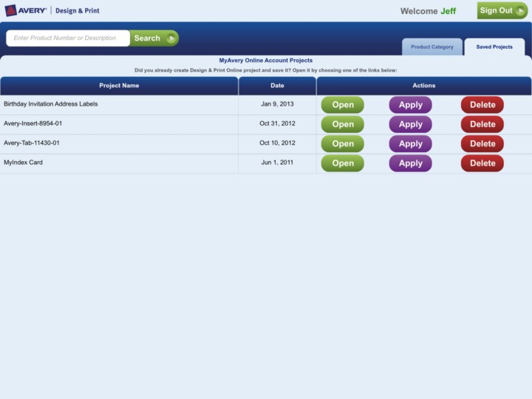Delete the MyIndex Card project

pyautogui.click(x=482, y=163)
